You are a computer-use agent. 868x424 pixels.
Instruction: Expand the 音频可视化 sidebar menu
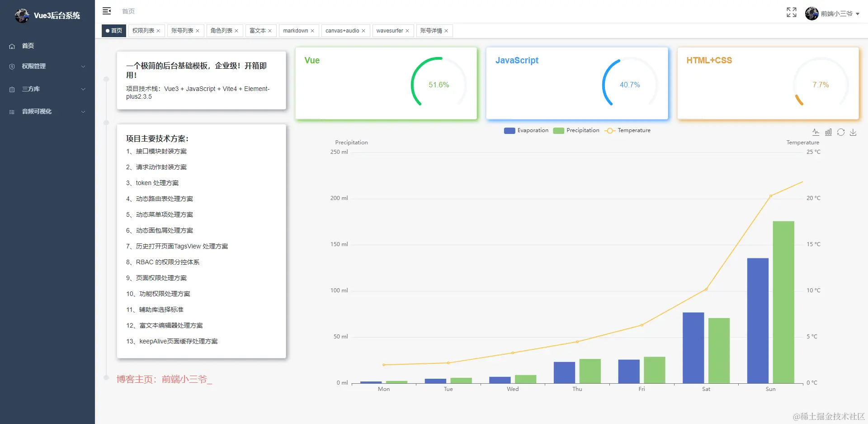click(x=47, y=111)
